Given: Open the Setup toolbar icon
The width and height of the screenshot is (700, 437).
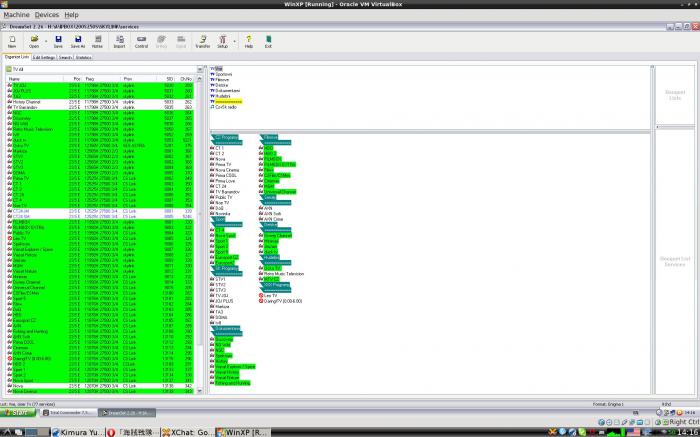Looking at the screenshot, I should (222, 42).
